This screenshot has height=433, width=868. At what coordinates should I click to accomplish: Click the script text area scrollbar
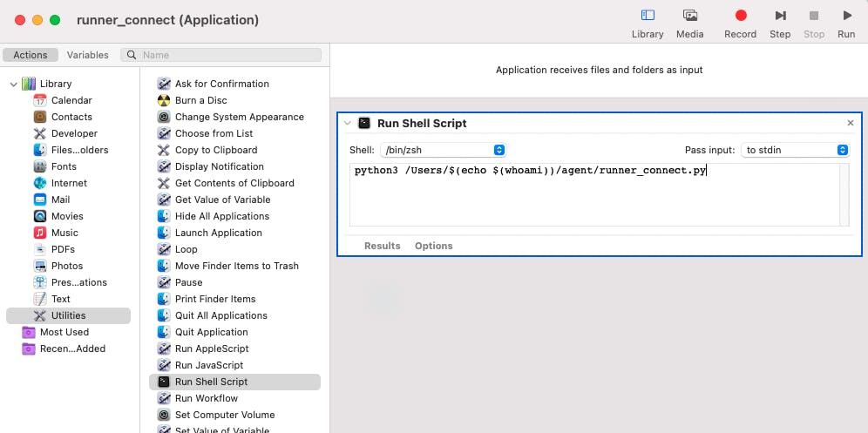click(x=844, y=195)
